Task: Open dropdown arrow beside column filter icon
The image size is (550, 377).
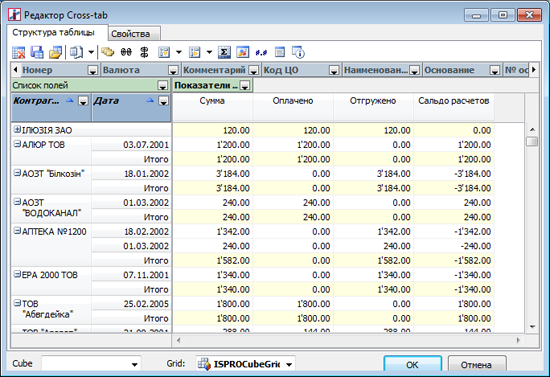Action: click(179, 53)
